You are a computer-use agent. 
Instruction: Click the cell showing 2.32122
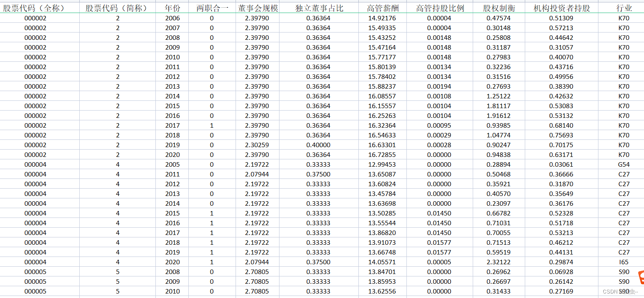(499, 262)
